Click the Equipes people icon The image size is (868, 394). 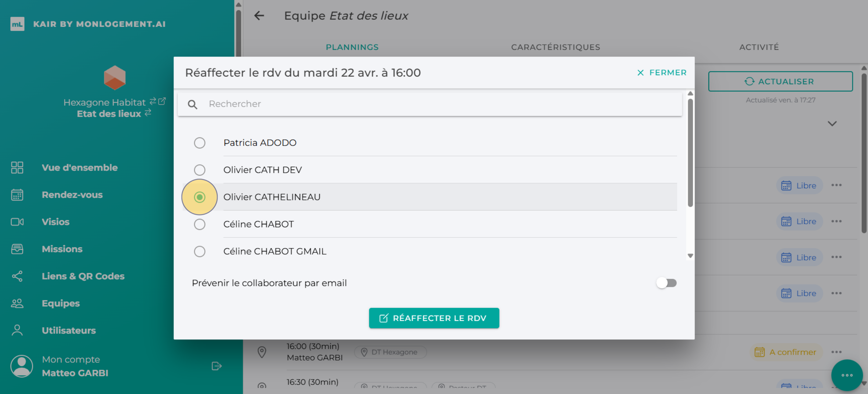coord(17,303)
